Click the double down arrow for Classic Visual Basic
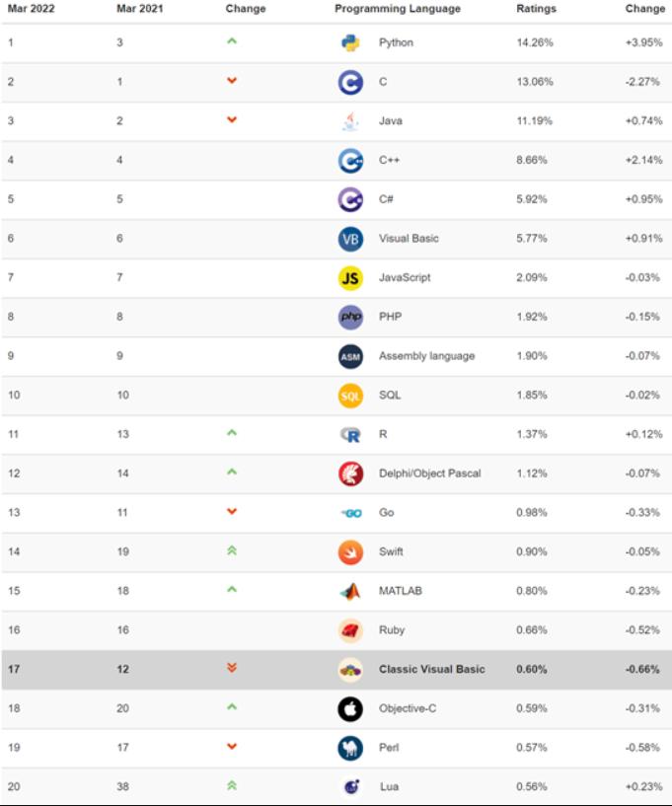The width and height of the screenshot is (672, 806). coord(232,668)
